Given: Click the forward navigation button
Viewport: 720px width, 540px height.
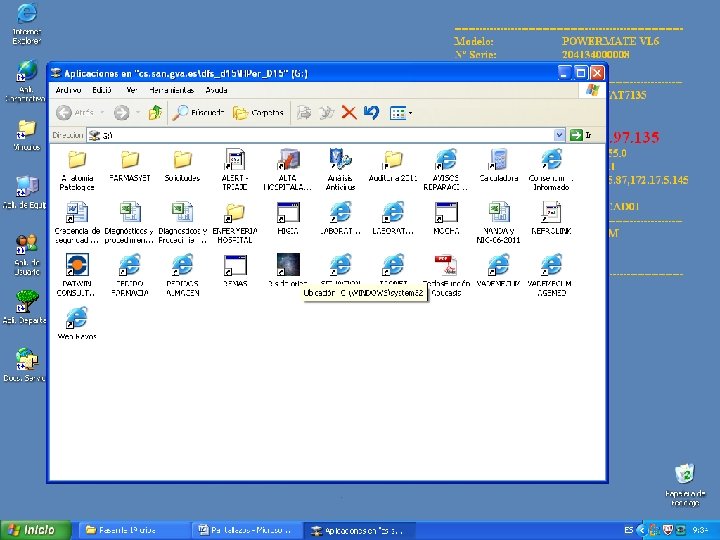Looking at the screenshot, I should [122, 112].
